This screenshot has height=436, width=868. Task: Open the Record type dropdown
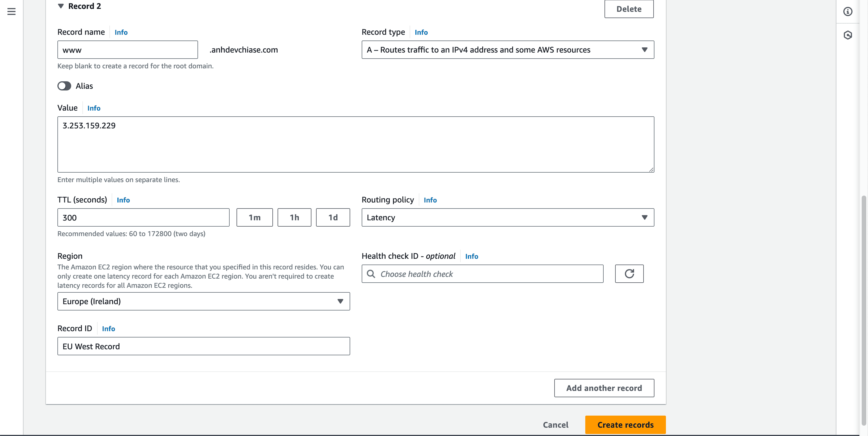(507, 50)
